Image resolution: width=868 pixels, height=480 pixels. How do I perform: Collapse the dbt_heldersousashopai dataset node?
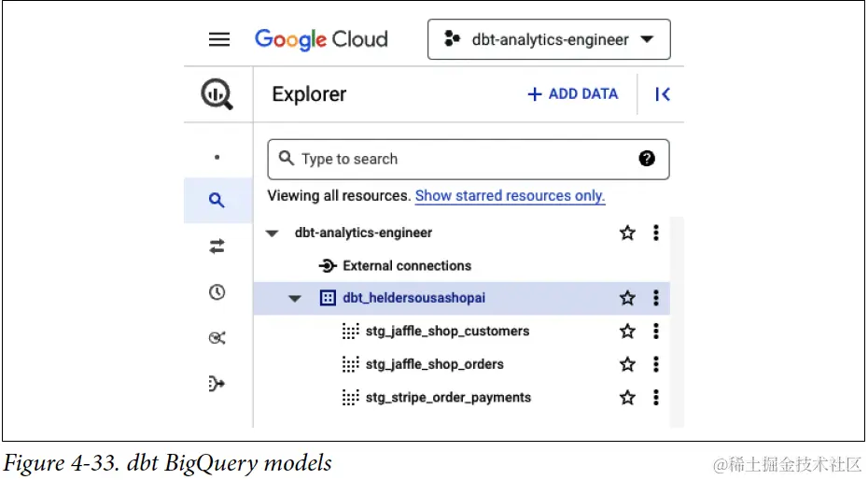295,299
